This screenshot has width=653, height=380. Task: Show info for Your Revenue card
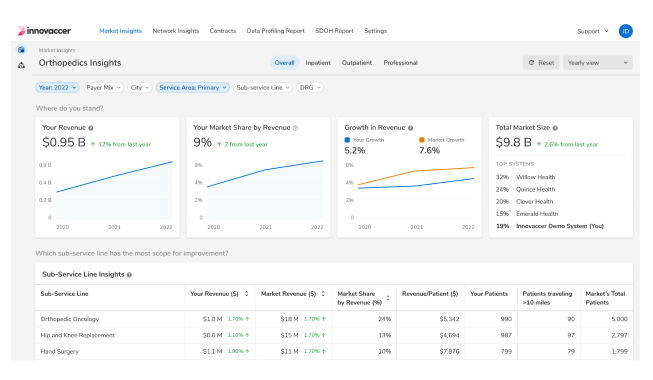91,128
